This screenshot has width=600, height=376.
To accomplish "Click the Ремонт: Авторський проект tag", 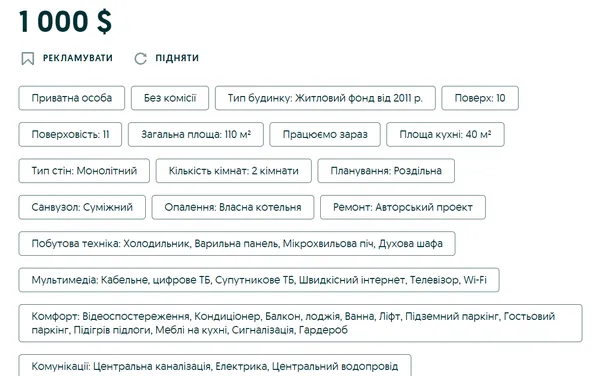I will point(403,207).
